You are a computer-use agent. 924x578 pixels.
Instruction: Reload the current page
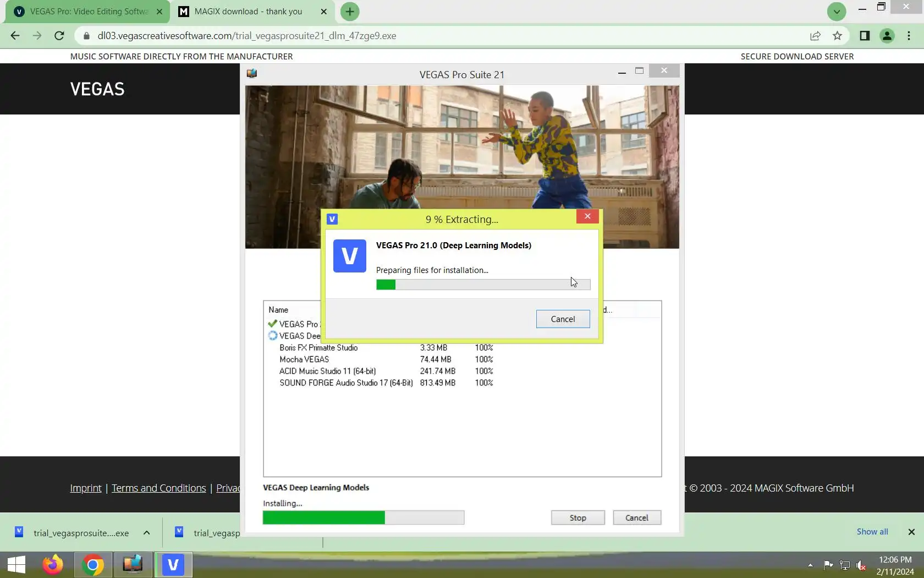click(x=59, y=36)
